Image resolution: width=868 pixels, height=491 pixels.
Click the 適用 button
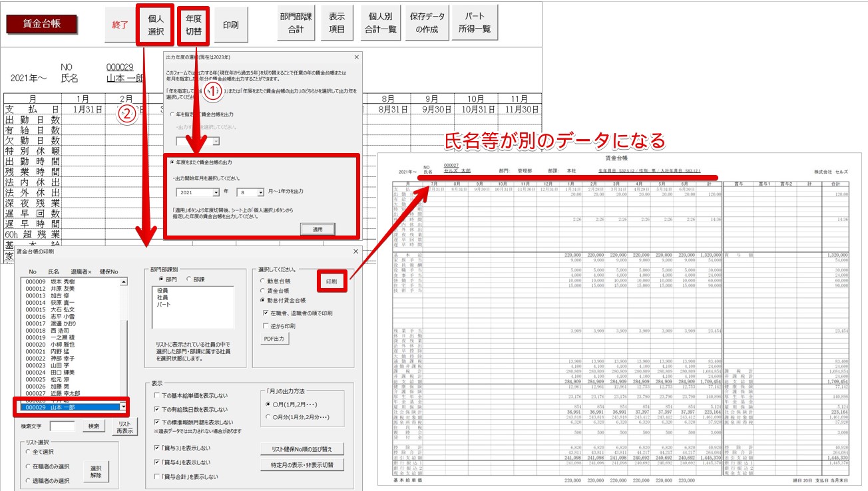click(x=318, y=229)
